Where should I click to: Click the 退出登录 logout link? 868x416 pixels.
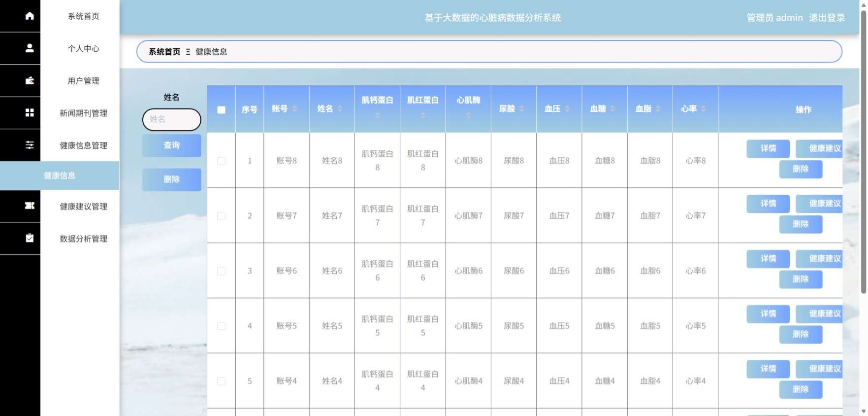(827, 18)
